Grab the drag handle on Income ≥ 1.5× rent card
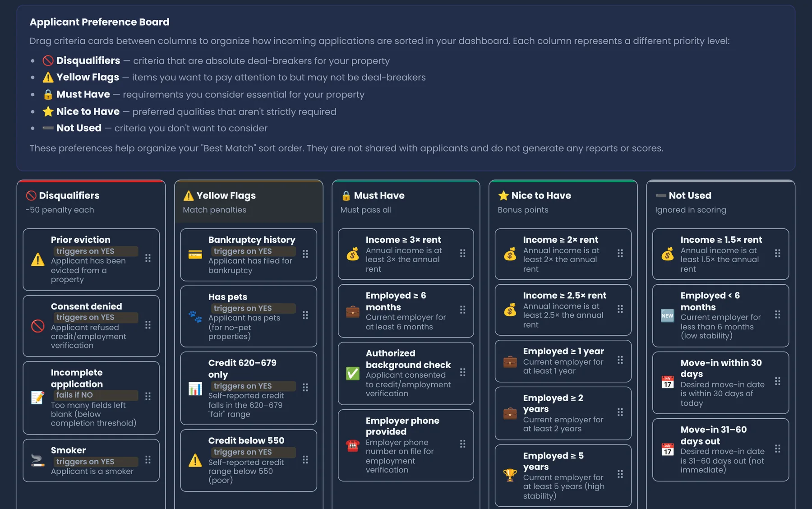The height and width of the screenshot is (509, 812). pyautogui.click(x=778, y=254)
